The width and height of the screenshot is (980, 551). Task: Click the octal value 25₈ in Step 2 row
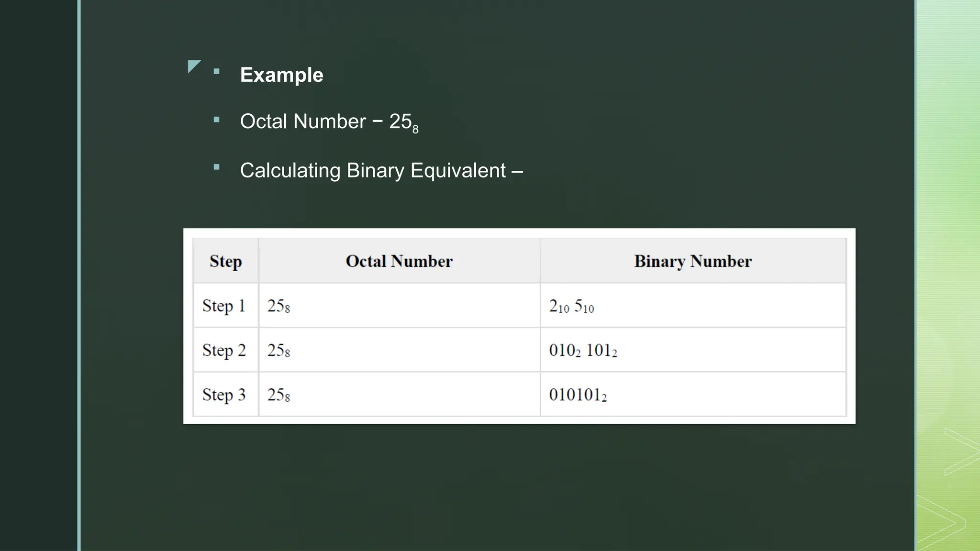pyautogui.click(x=278, y=351)
